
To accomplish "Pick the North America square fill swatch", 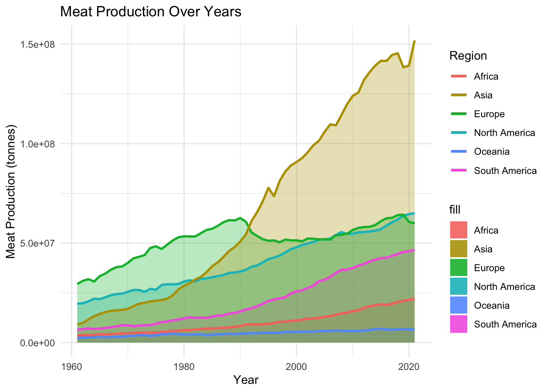I will click(459, 287).
